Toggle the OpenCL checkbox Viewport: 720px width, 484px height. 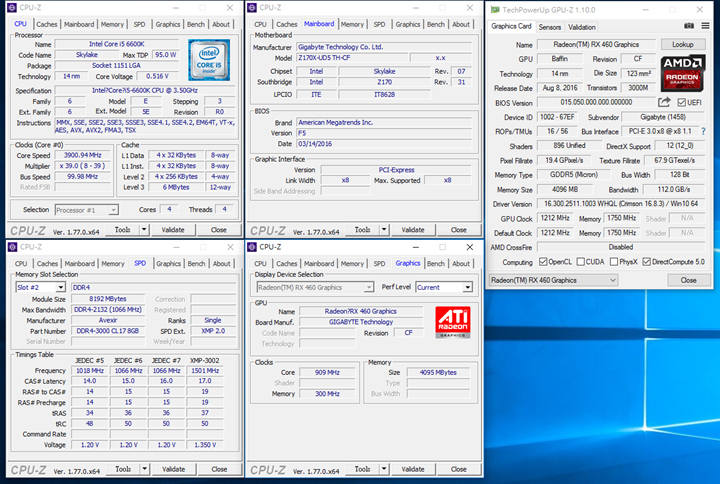(541, 262)
